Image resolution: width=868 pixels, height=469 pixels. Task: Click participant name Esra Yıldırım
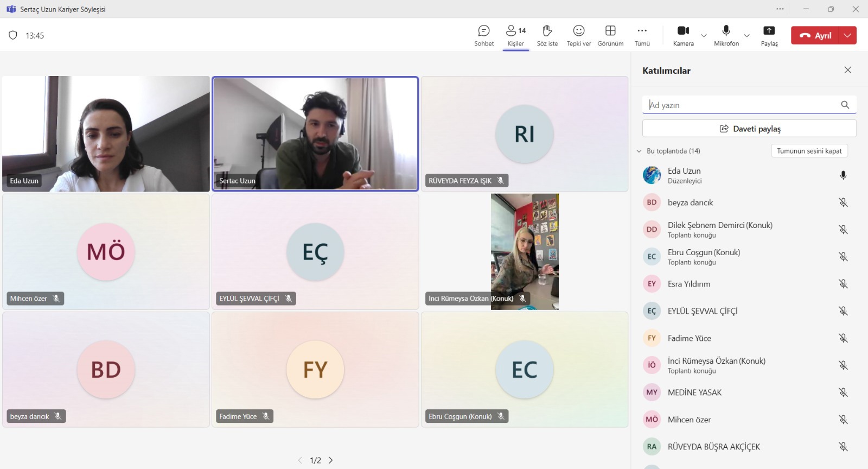click(689, 284)
